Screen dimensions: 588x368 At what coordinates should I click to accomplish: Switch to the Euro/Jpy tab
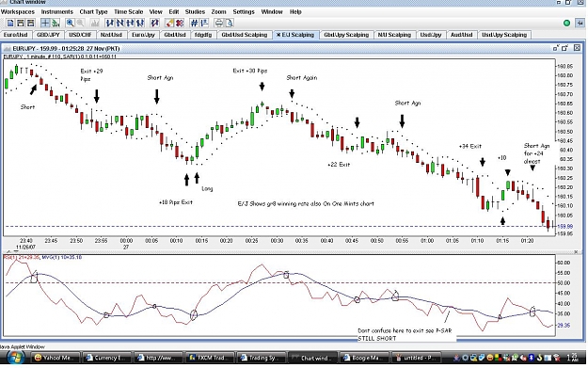pyautogui.click(x=143, y=35)
